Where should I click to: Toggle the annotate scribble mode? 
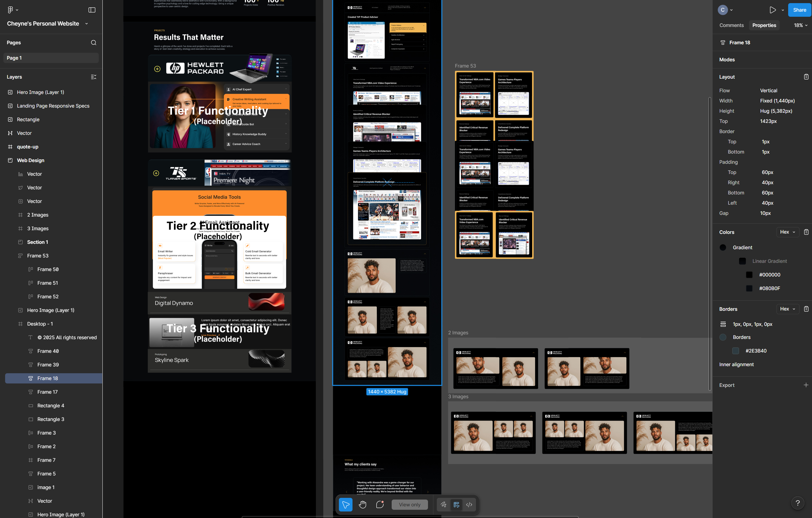coord(444,504)
